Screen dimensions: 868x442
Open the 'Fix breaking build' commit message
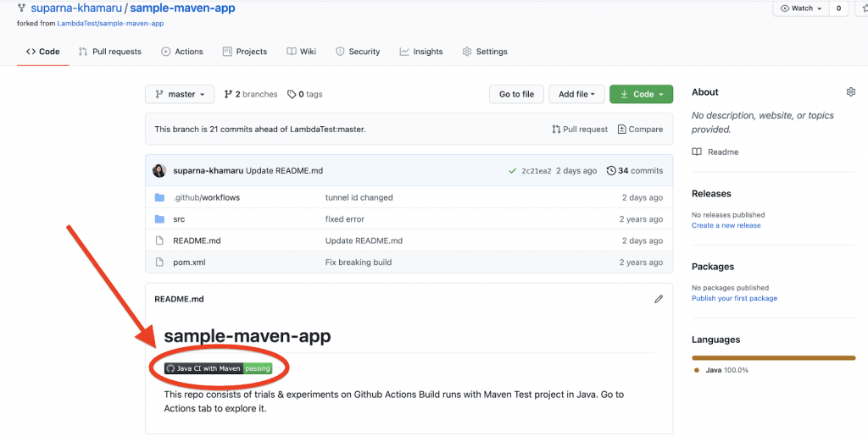coord(359,262)
